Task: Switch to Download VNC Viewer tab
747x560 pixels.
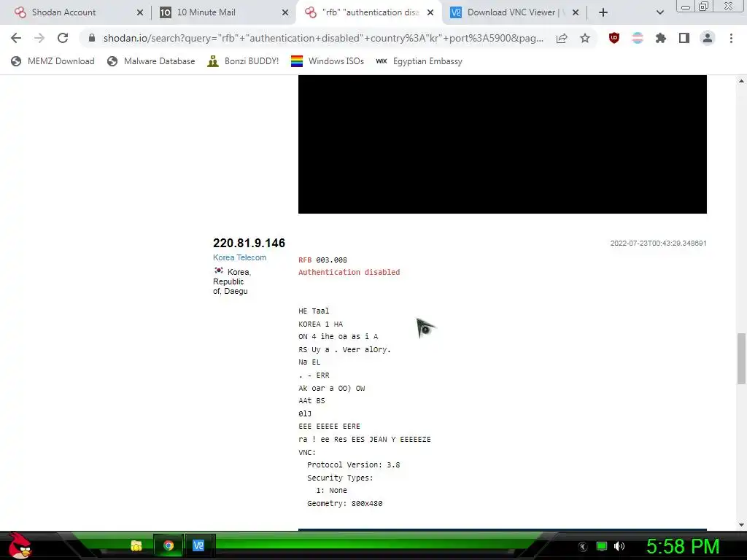Action: pyautogui.click(x=511, y=12)
